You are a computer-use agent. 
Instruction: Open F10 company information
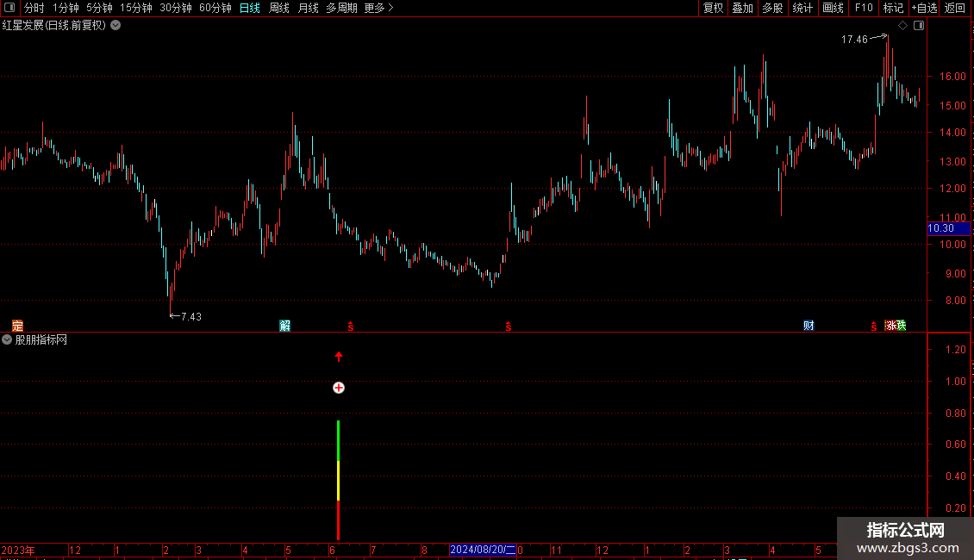pos(864,8)
